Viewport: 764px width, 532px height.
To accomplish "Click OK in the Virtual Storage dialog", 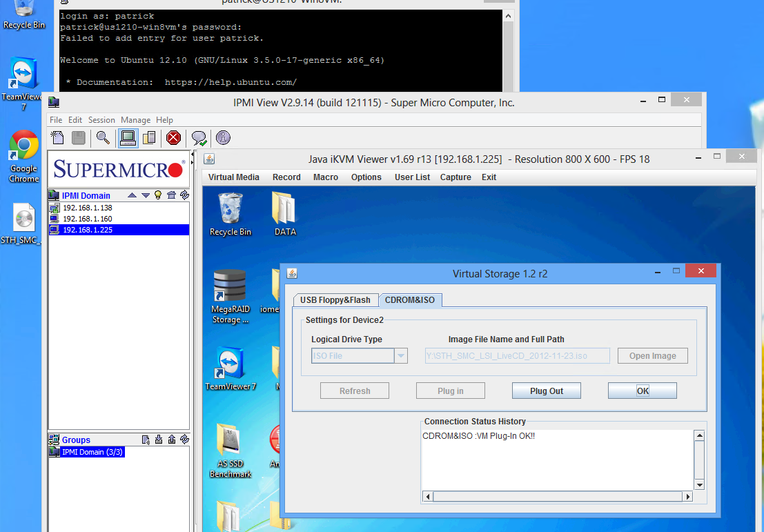I will click(x=643, y=391).
